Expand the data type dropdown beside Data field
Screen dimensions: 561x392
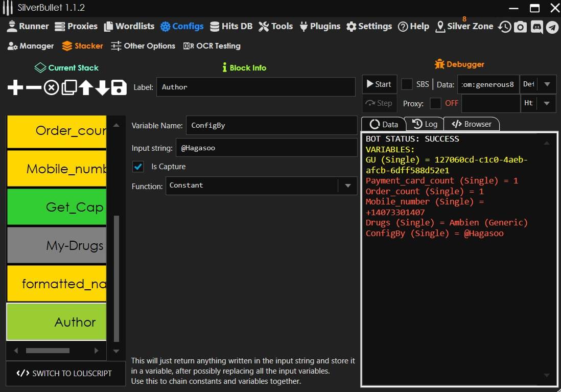pos(547,84)
